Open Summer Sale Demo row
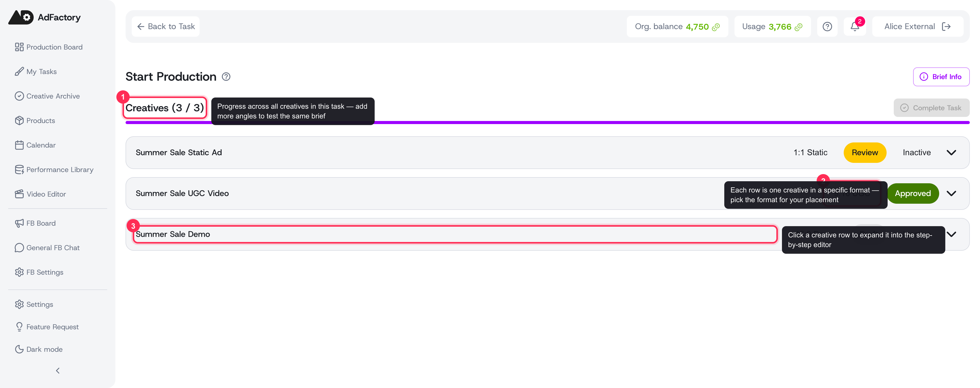Viewport: 980px width, 388px height. coord(547,234)
